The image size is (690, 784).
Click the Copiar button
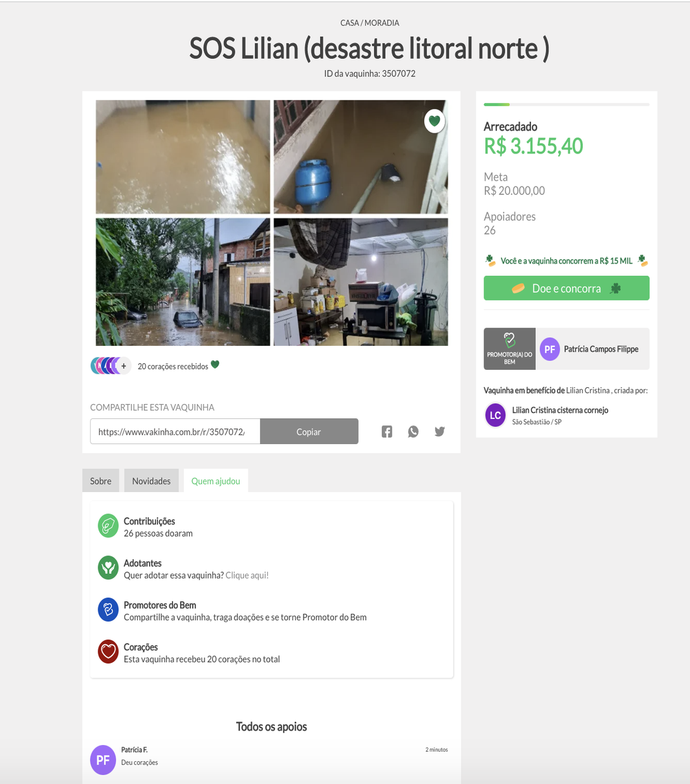point(309,432)
